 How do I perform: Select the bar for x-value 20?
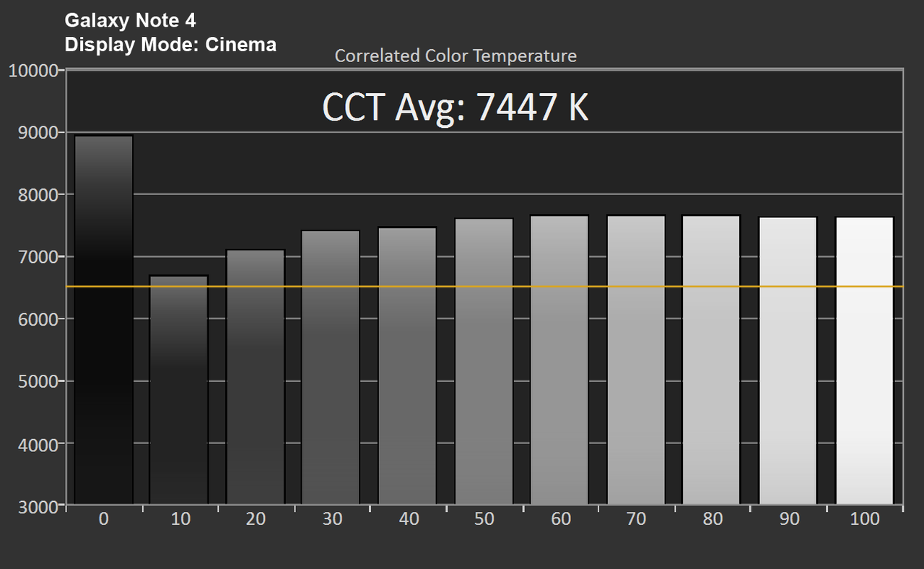coord(256,377)
